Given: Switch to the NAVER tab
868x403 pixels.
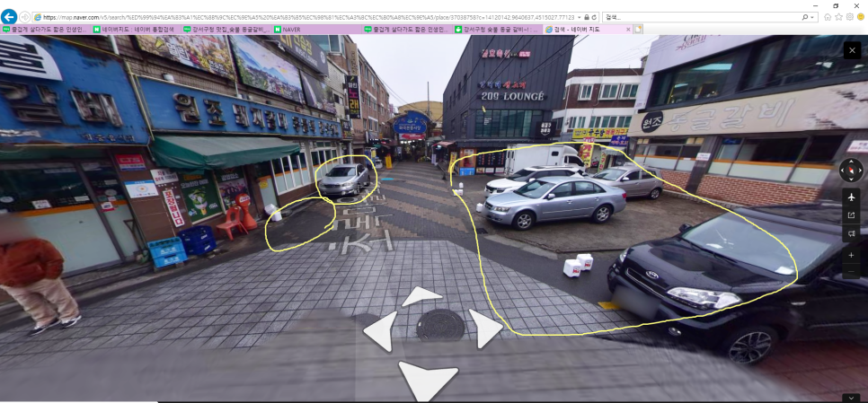Looking at the screenshot, I should click(316, 30).
